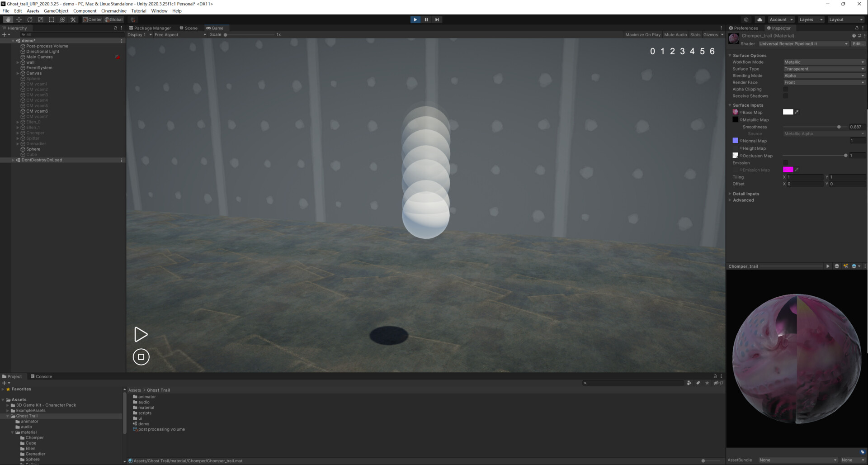Select the Move tool in the toolbar

click(19, 19)
